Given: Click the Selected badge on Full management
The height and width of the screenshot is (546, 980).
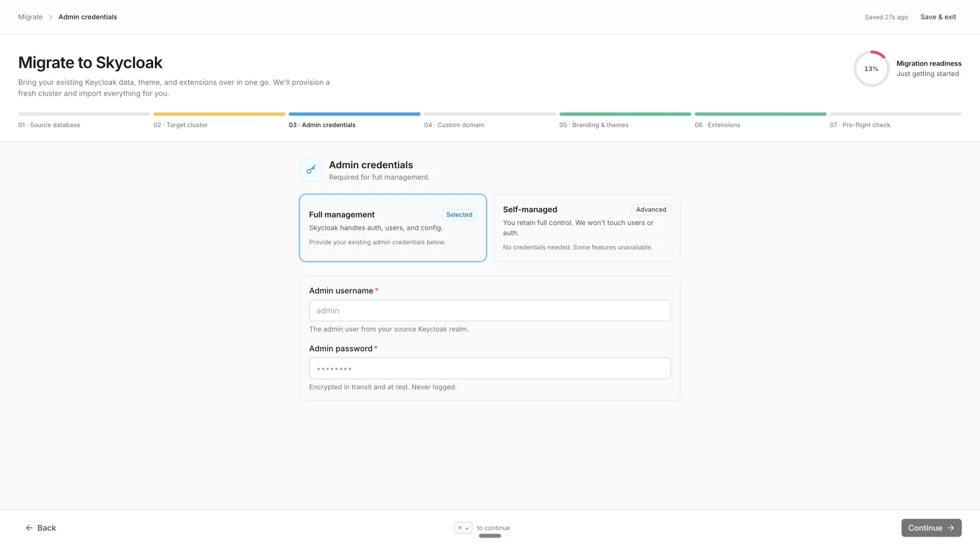Looking at the screenshot, I should (x=459, y=215).
